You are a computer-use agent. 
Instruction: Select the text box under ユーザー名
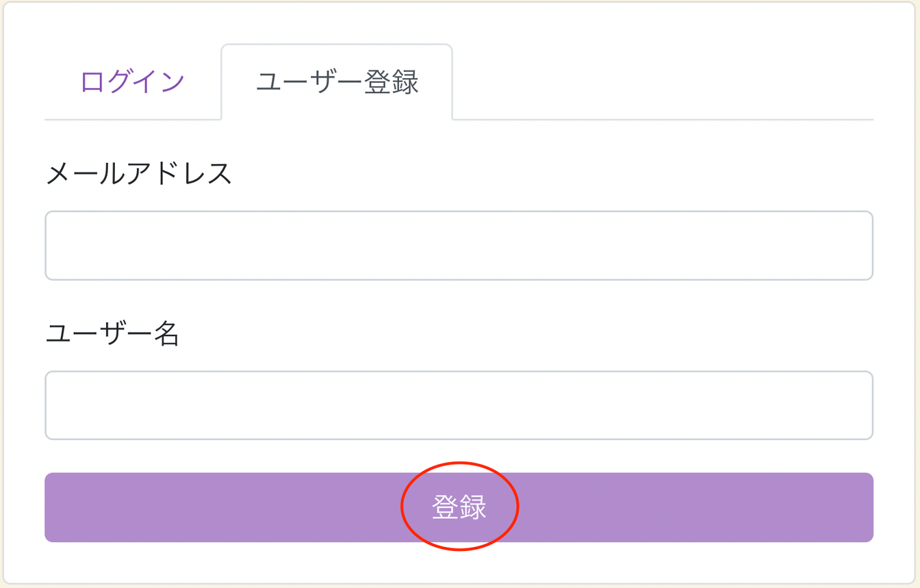(x=459, y=405)
